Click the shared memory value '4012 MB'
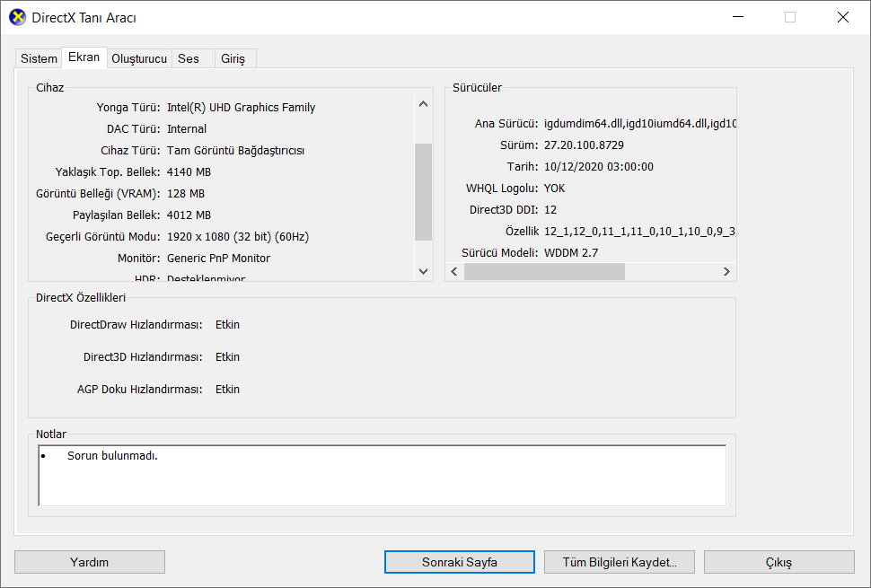 point(189,215)
